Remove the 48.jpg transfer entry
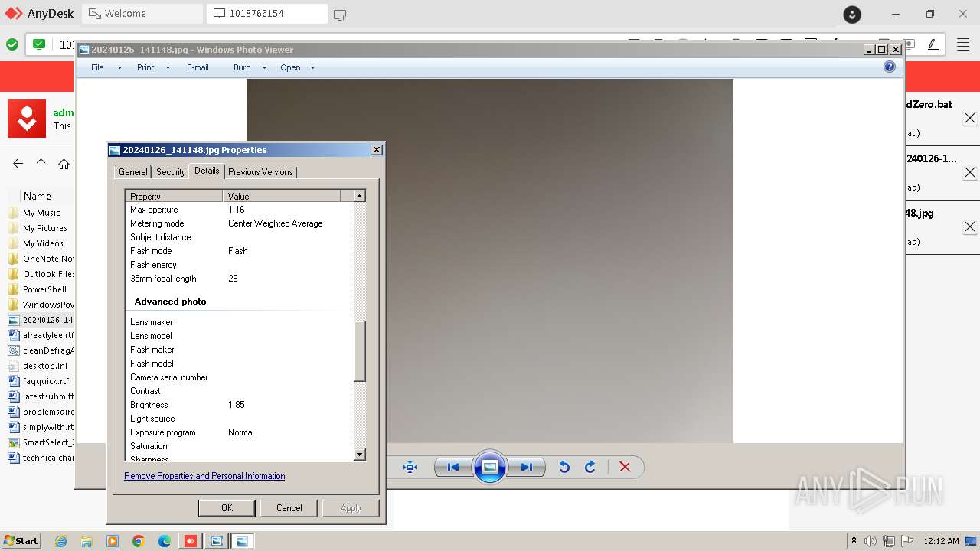The image size is (980, 551). [969, 227]
